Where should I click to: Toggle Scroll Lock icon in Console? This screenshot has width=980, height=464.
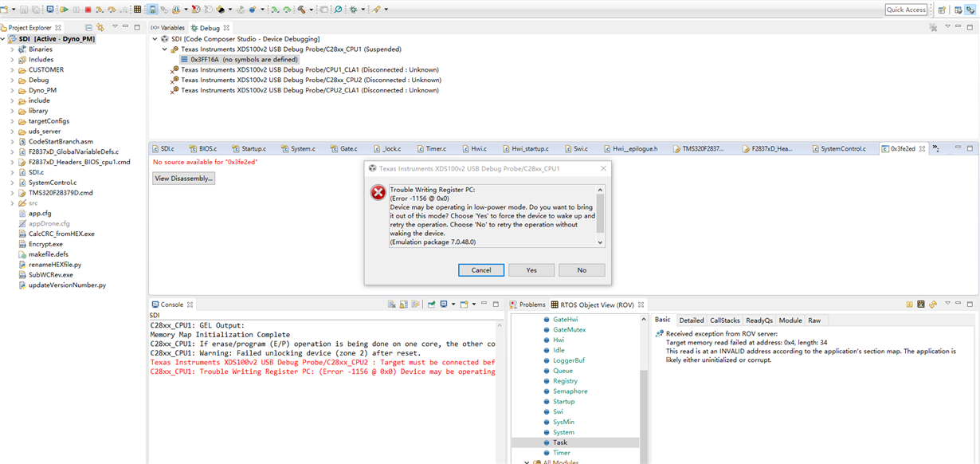[404, 305]
